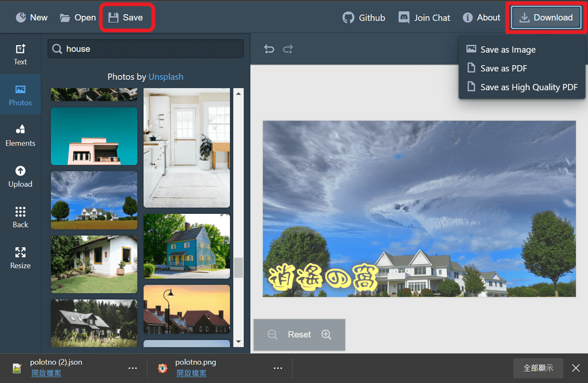
Task: Visit the Unsplash attribution link
Action: 166,77
